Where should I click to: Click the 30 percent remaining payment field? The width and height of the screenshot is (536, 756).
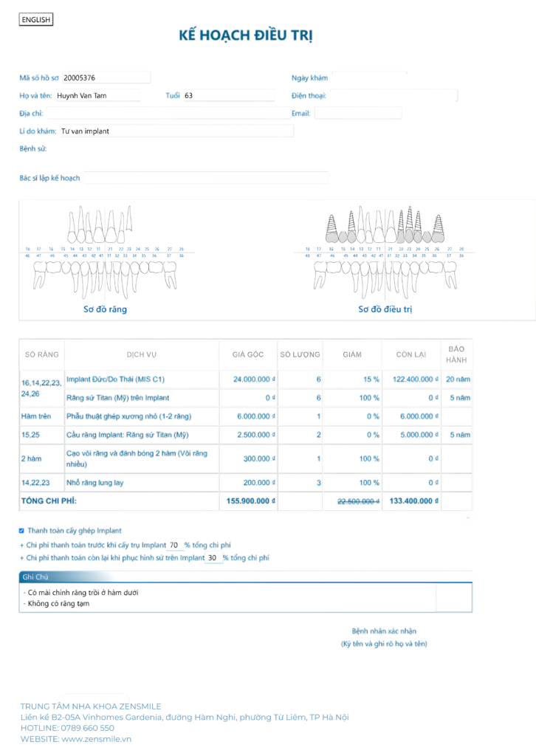click(213, 558)
